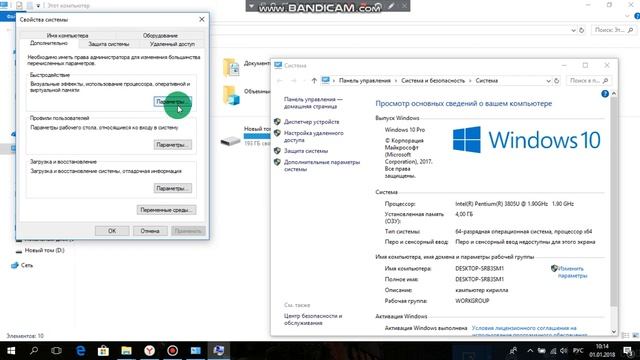The image size is (640, 360).
Task: Click shield icon next to Изменить параметры
Action: pyautogui.click(x=554, y=268)
